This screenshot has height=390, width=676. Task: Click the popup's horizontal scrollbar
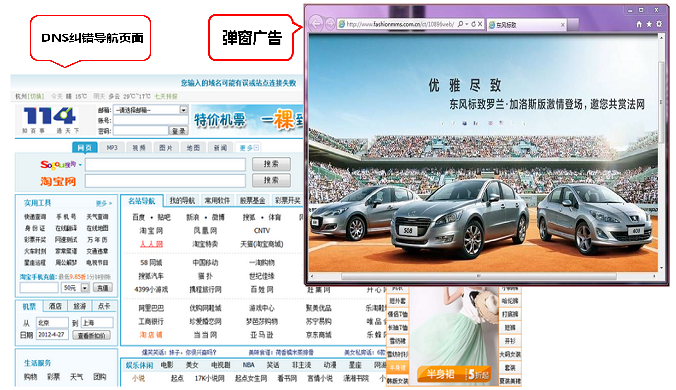(482, 276)
